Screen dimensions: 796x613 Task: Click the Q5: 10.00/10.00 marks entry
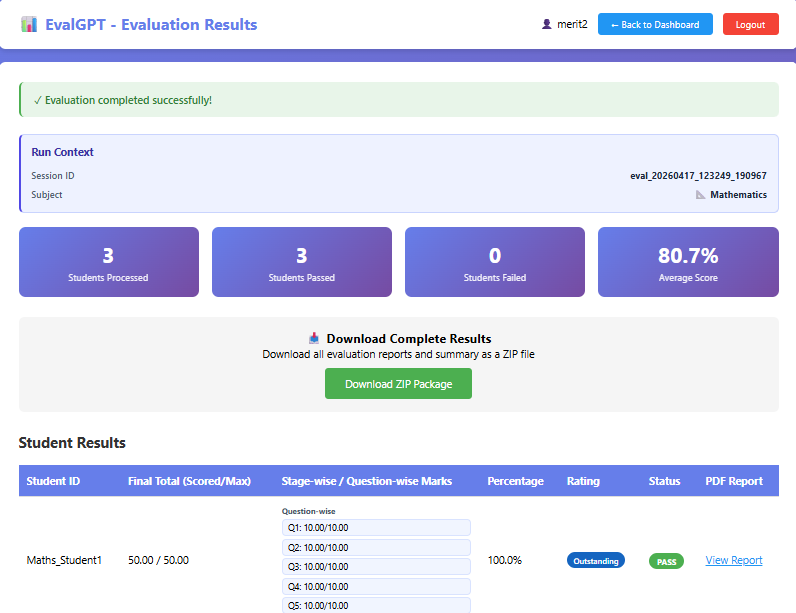click(x=376, y=605)
